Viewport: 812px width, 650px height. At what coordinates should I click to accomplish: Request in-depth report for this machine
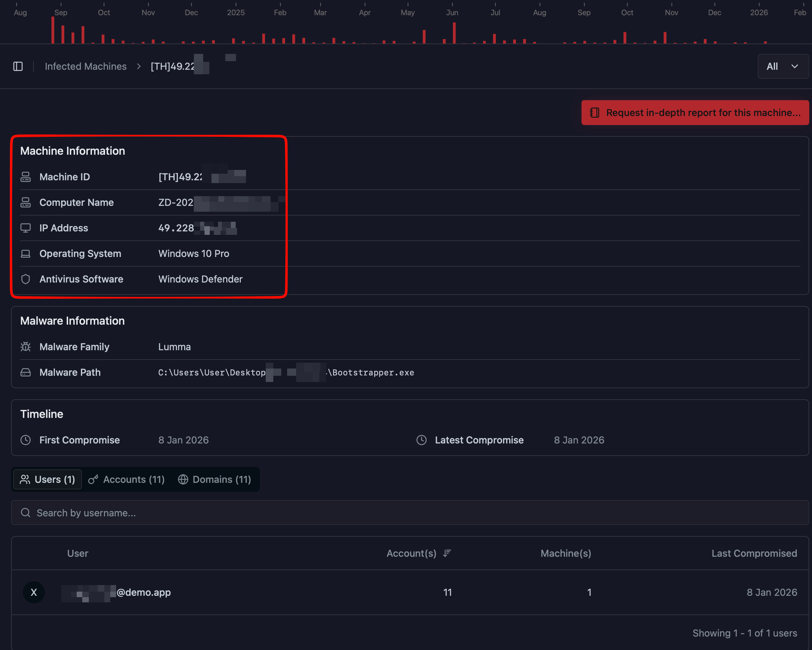click(x=695, y=113)
